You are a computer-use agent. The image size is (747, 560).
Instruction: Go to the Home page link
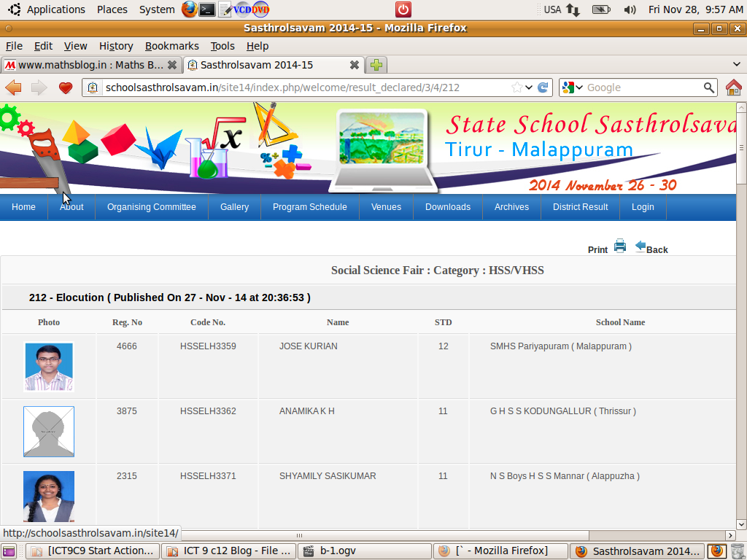point(23,207)
